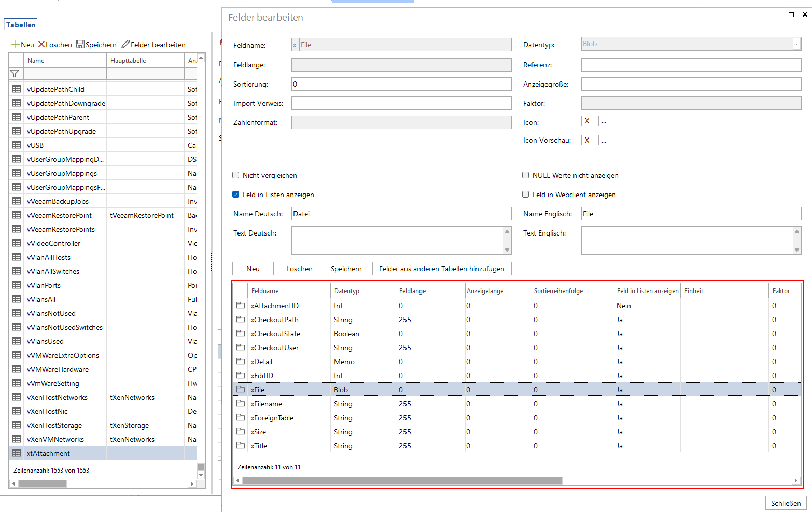The width and height of the screenshot is (812, 512).
Task: Close dialog with Schließen button
Action: tap(786, 503)
